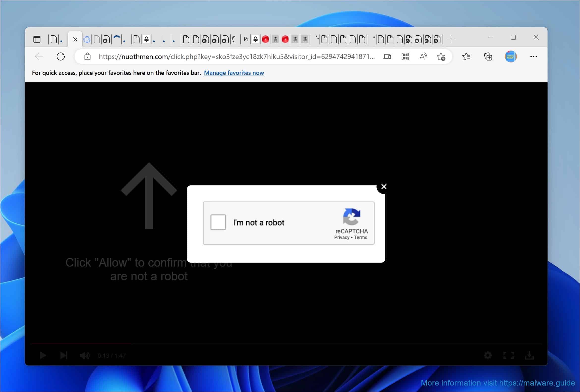
Task: Play the video
Action: [x=43, y=355]
